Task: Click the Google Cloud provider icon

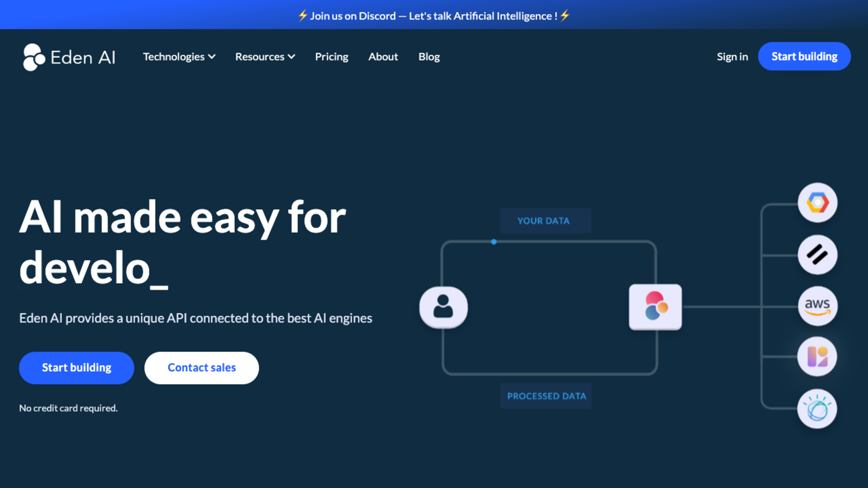Action: 817,203
